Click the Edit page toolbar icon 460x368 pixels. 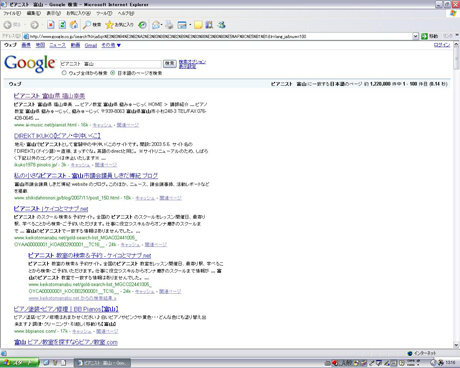tap(182, 25)
